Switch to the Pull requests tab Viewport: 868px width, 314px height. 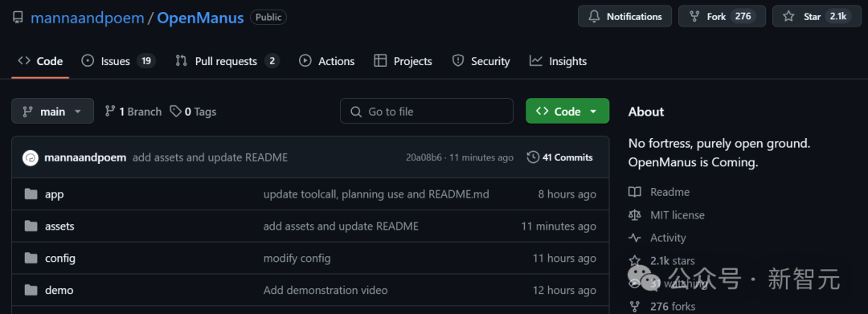[227, 61]
